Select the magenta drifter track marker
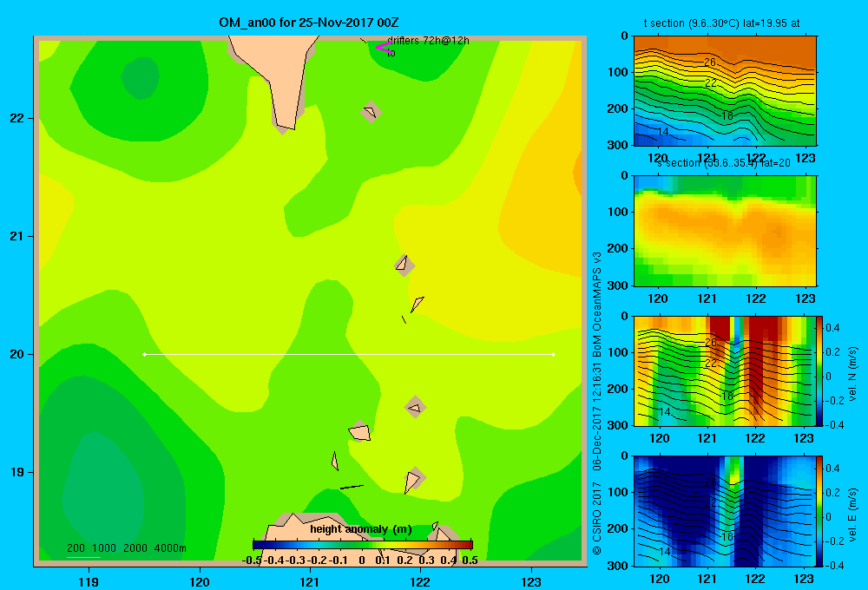 tap(384, 48)
